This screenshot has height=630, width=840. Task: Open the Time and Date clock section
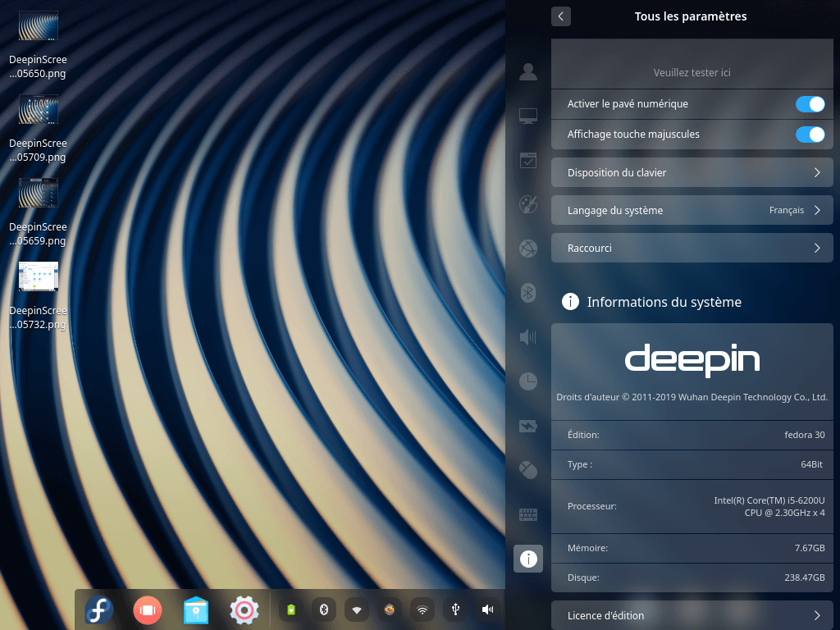click(528, 381)
